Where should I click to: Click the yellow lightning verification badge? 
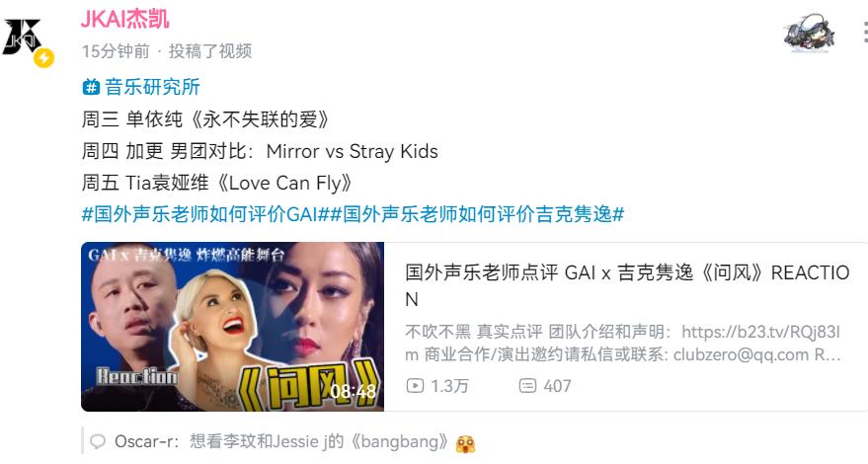point(43,57)
